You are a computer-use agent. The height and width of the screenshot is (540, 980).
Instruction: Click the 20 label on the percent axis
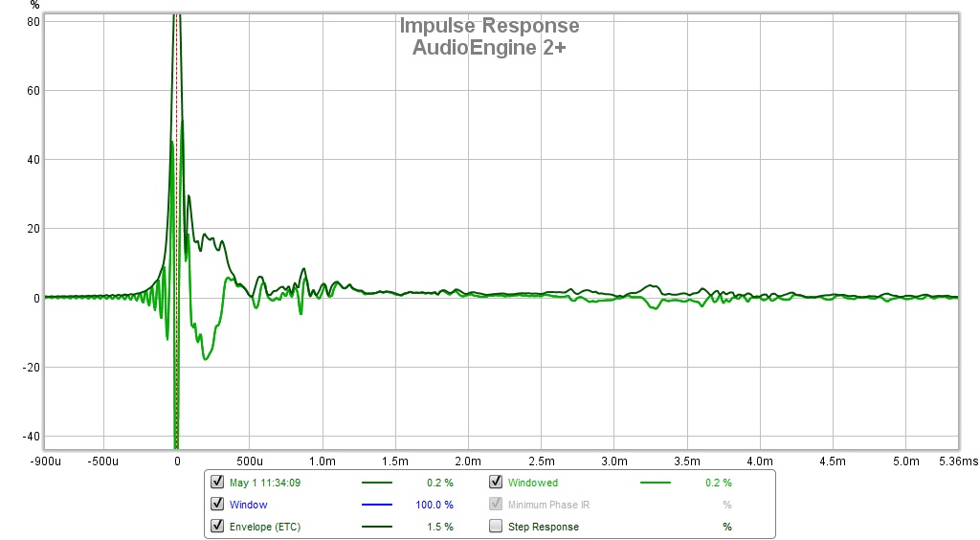click(x=33, y=229)
